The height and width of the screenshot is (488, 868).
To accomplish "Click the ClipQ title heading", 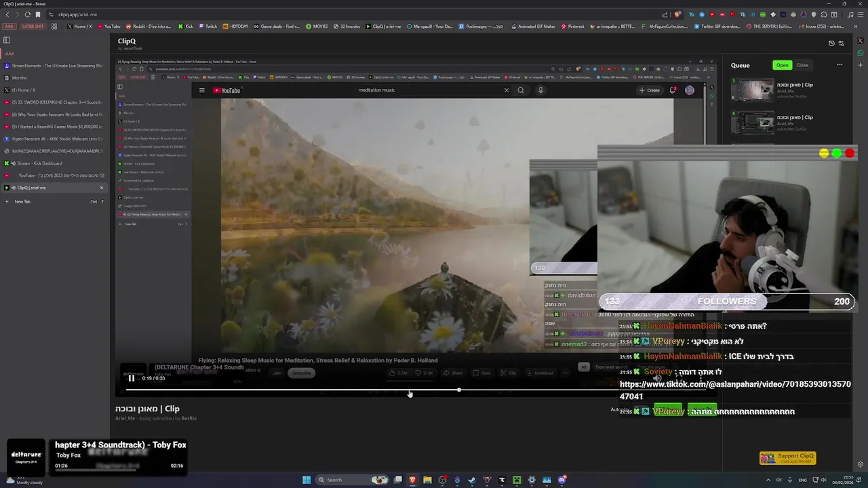I will click(127, 41).
